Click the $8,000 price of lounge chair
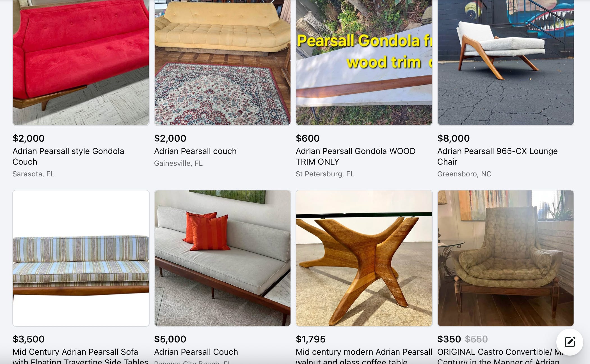This screenshot has height=364, width=590. coord(453,138)
